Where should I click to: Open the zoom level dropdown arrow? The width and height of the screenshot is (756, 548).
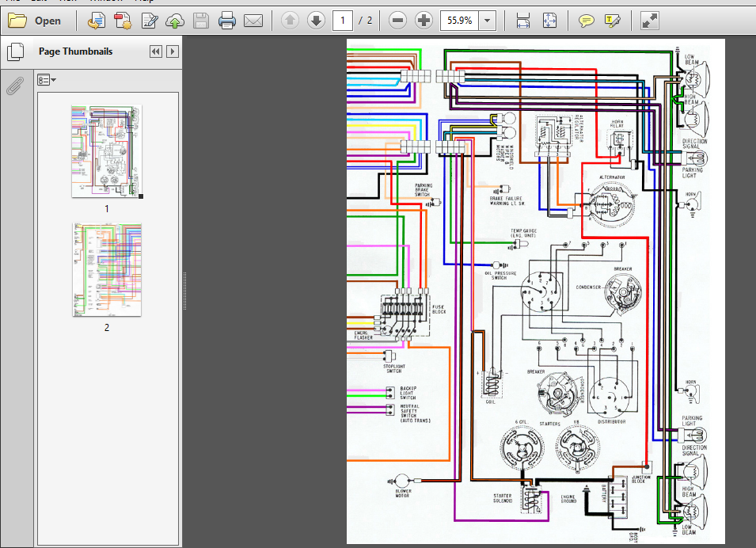[488, 21]
